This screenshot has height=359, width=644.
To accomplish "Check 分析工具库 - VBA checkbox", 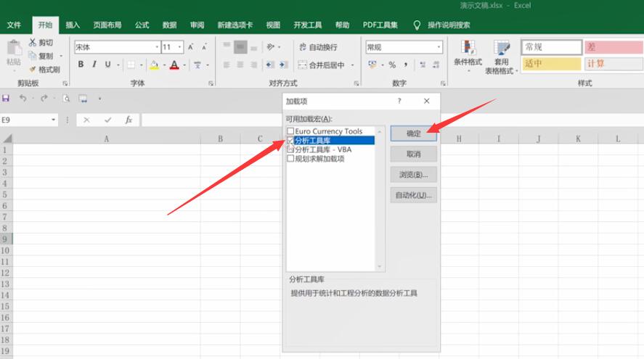I will point(290,149).
